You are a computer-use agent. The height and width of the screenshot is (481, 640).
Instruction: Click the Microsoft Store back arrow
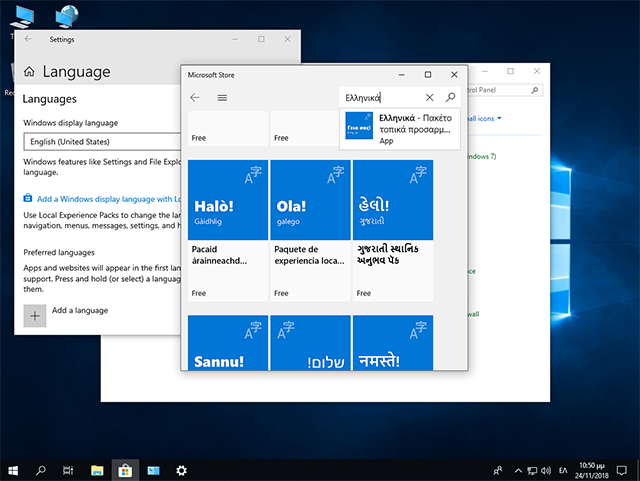(195, 98)
